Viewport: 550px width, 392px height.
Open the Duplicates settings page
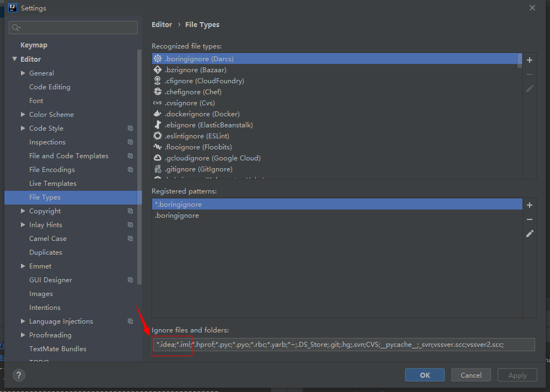tap(46, 253)
